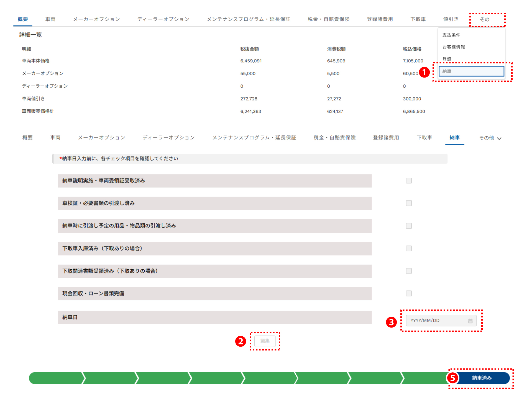The image size is (532, 410).
Task: Click calendar icon in delivery date field
Action: (x=470, y=321)
